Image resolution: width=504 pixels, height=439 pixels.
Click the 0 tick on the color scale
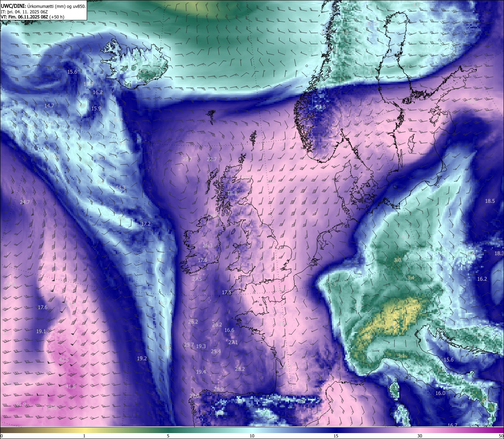pos(2,436)
